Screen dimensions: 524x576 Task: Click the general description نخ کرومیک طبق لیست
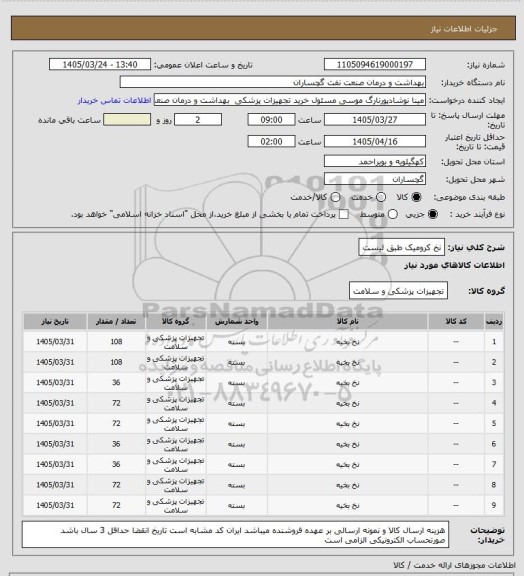pyautogui.click(x=402, y=248)
